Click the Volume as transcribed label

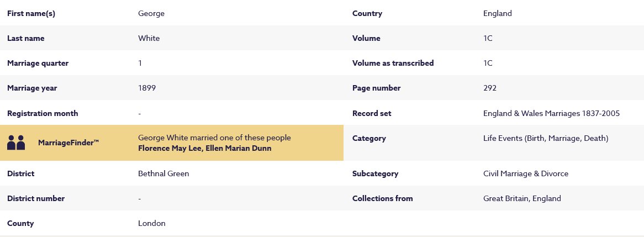click(x=393, y=63)
